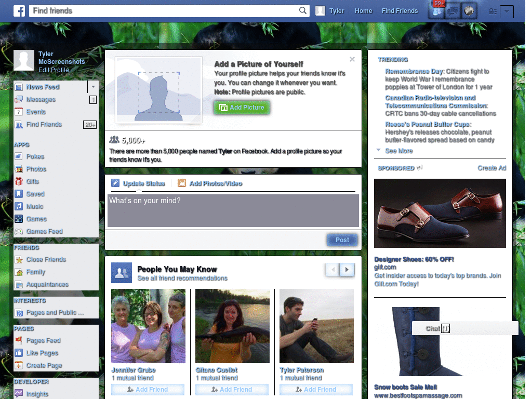Click the Post button

point(342,240)
